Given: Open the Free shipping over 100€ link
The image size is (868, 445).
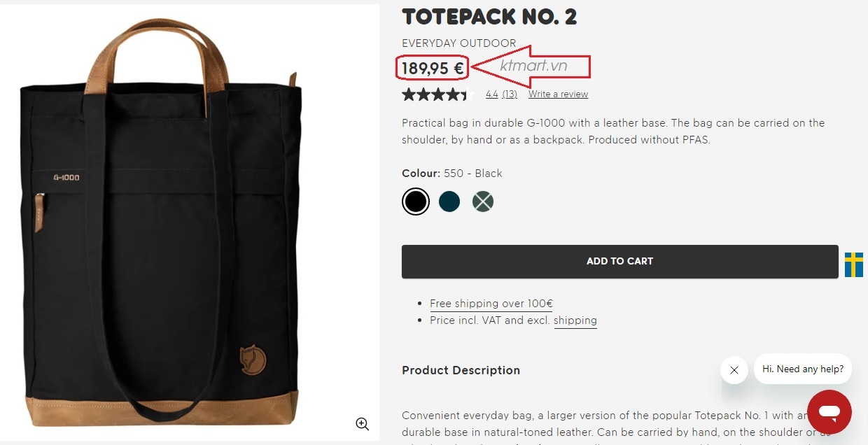Looking at the screenshot, I should [x=491, y=304].
